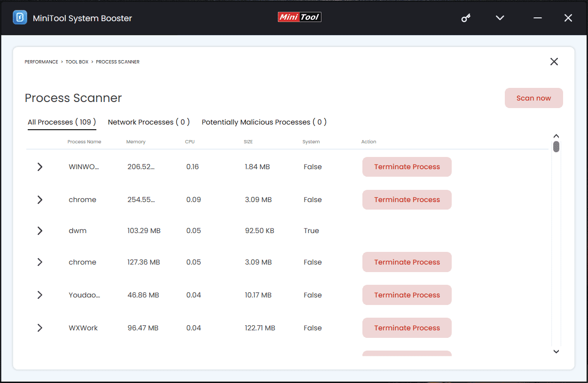Click the 0.16 CPU value
588x383 pixels.
pyautogui.click(x=192, y=167)
